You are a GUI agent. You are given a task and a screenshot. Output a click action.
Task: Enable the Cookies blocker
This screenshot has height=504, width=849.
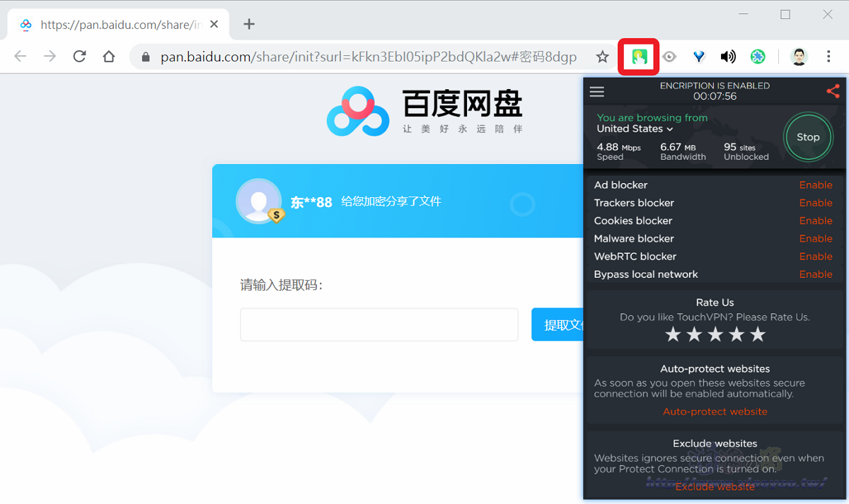click(816, 221)
